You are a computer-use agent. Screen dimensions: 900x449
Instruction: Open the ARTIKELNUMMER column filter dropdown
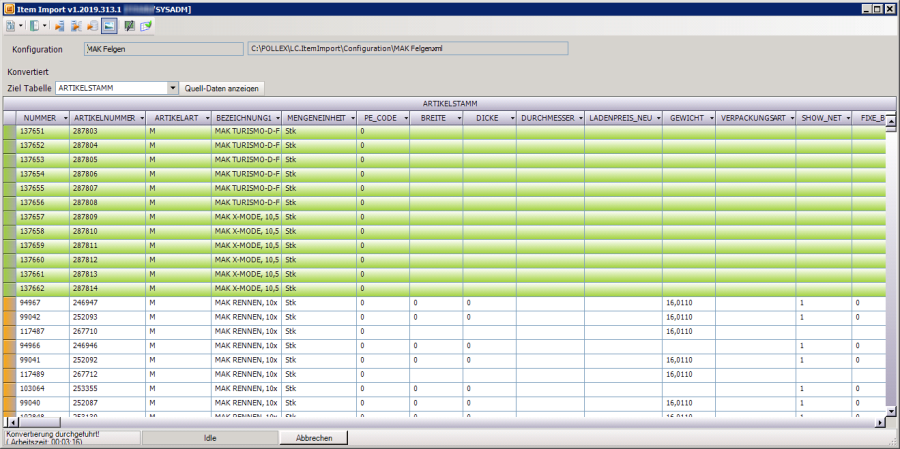[142, 118]
